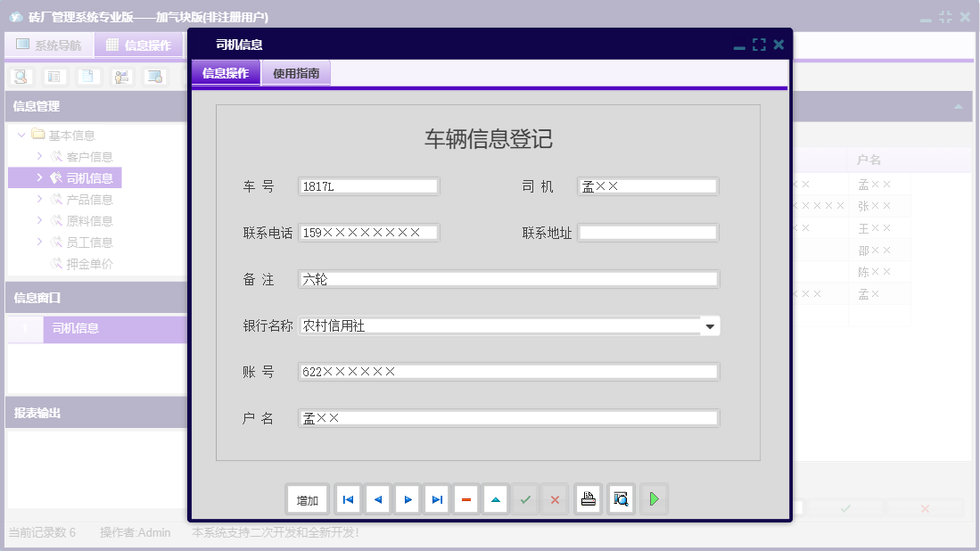
Task: Jump to the last record icon
Action: click(436, 499)
